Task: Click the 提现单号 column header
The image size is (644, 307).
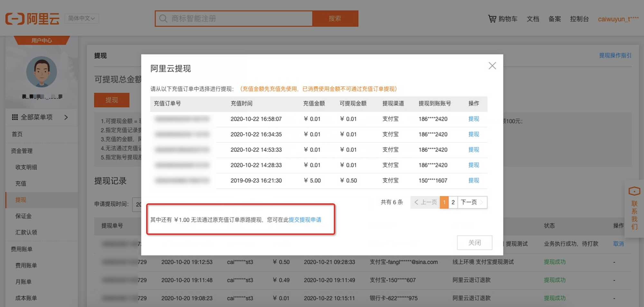Action: [112, 225]
